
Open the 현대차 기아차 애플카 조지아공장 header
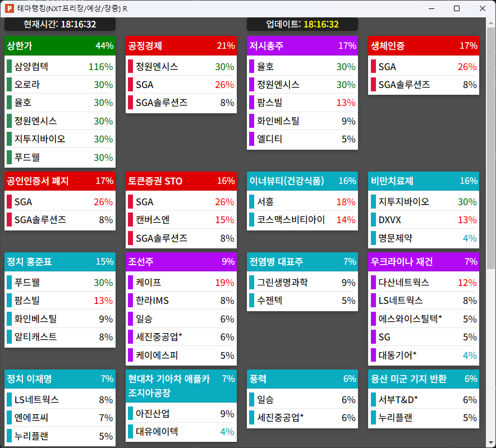pos(181,386)
